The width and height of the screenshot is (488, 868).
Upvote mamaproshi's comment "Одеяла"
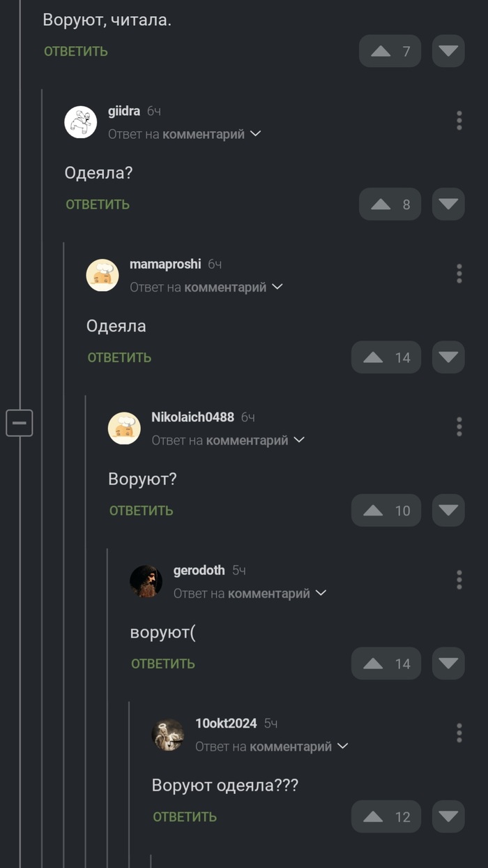coord(386,357)
